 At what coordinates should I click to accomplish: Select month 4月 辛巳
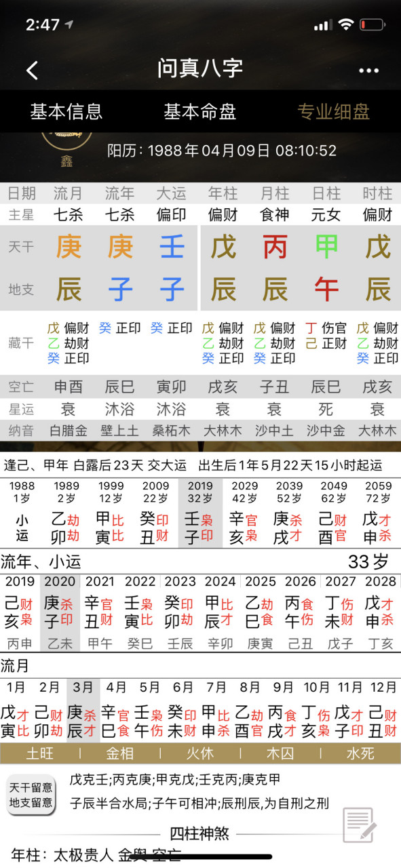[x=117, y=710]
